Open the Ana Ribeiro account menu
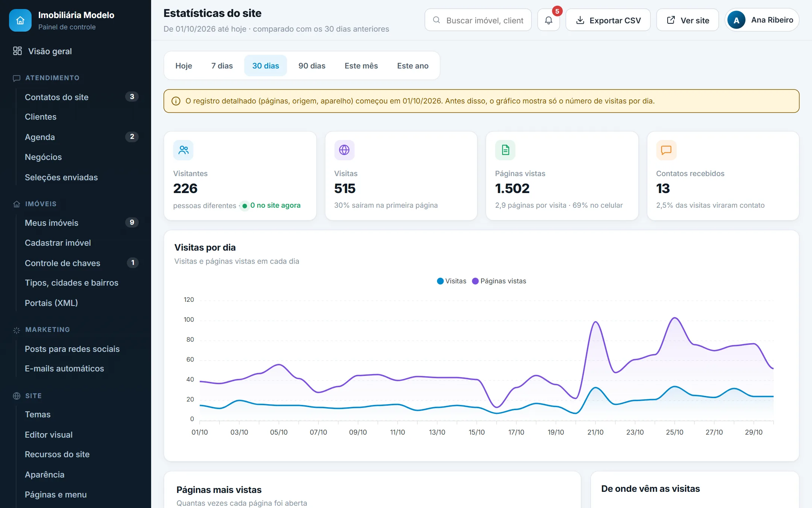 [x=762, y=20]
